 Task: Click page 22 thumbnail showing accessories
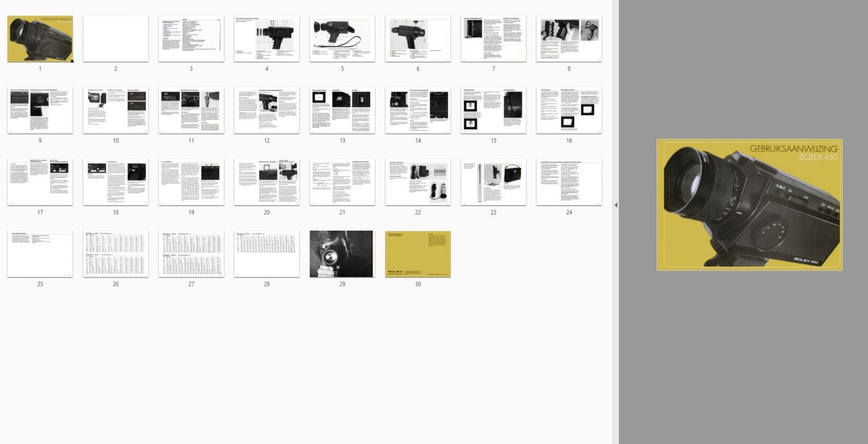[418, 182]
